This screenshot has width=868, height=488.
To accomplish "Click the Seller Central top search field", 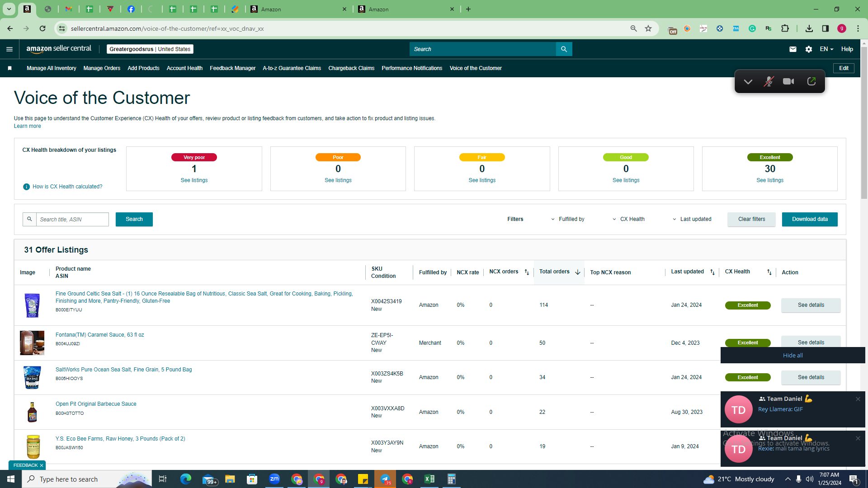I will tap(483, 49).
